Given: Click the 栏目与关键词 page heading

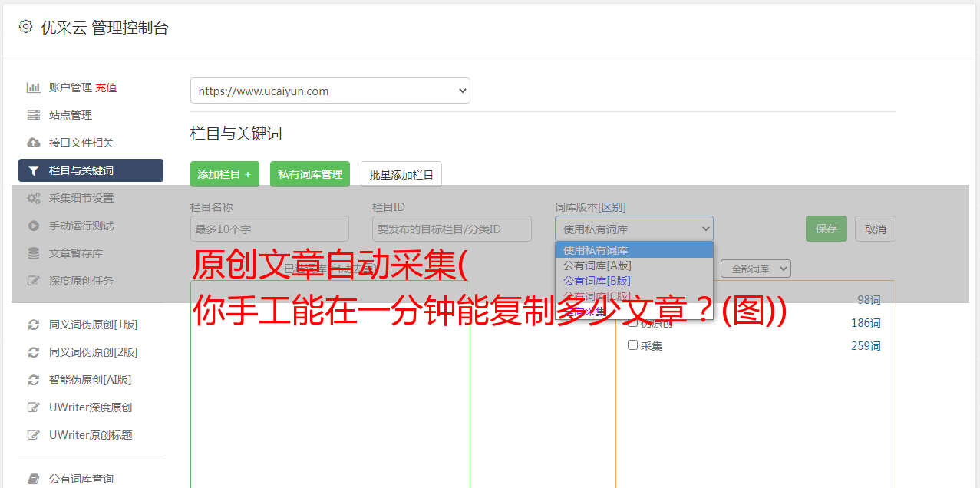Looking at the screenshot, I should coord(236,134).
